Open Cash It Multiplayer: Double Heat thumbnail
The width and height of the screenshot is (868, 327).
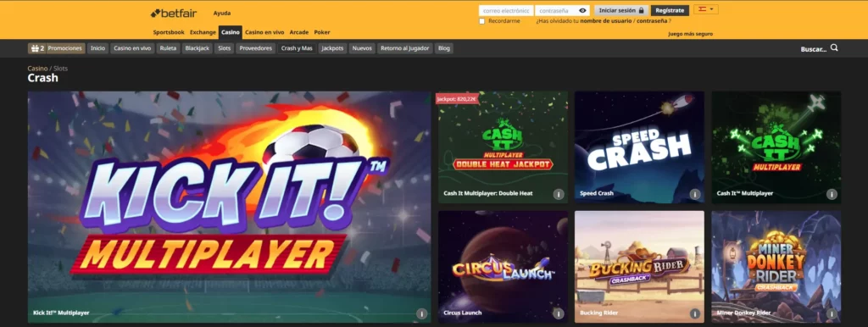coord(504,147)
